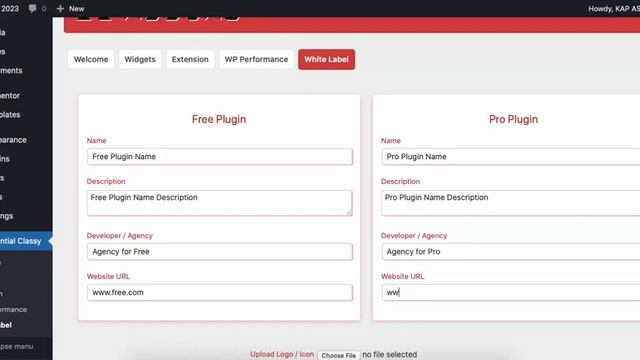Edit the Free Plugin Description textarea
The height and width of the screenshot is (360, 640).
220,203
